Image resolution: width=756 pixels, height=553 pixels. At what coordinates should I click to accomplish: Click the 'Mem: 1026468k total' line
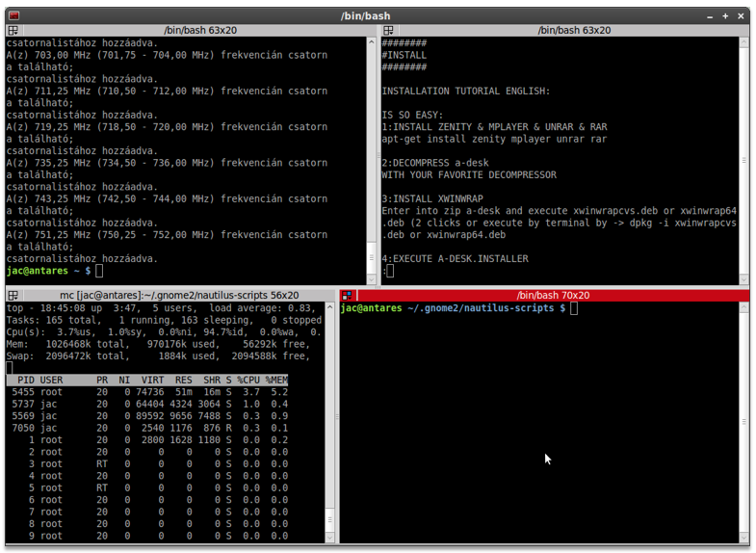tap(158, 344)
